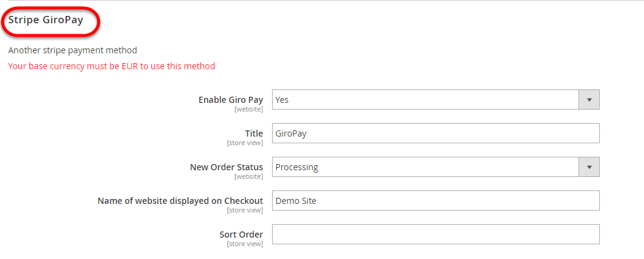The height and width of the screenshot is (259, 644).
Task: Click the Name of website displayed on Checkout label
Action: click(180, 201)
